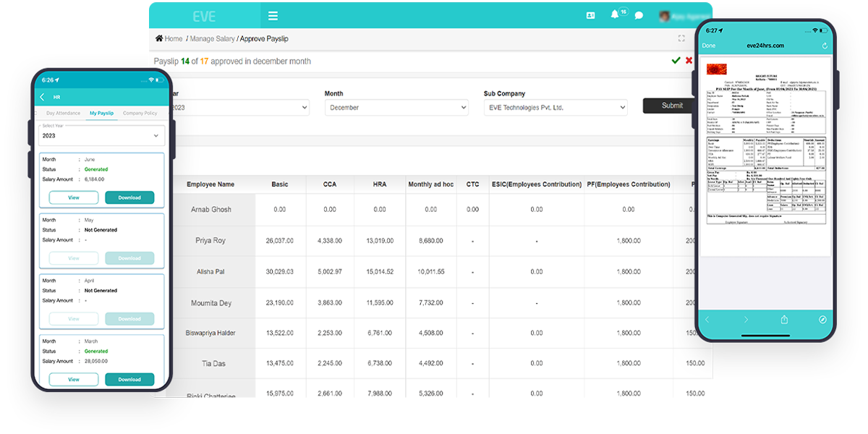Switch to the Day Attendance tab
This screenshot has width=868, height=434.
tap(62, 114)
